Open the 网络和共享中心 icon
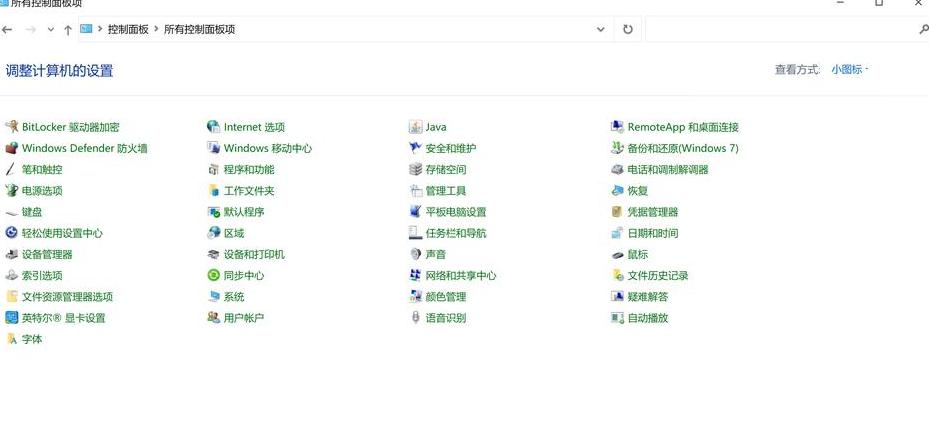The height and width of the screenshot is (440, 929). coord(415,275)
